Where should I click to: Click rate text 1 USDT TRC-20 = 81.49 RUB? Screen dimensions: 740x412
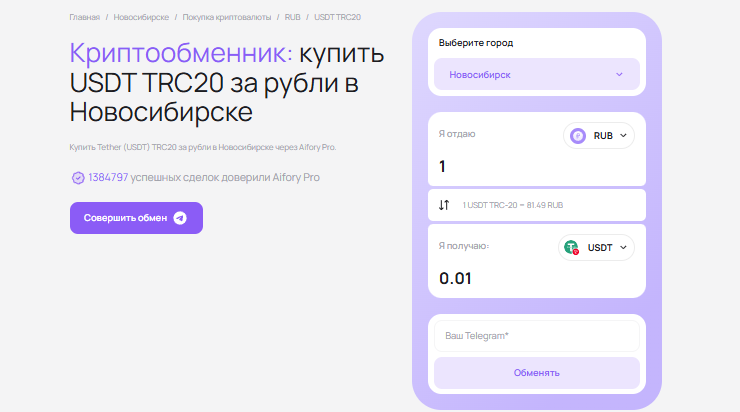[x=513, y=205]
